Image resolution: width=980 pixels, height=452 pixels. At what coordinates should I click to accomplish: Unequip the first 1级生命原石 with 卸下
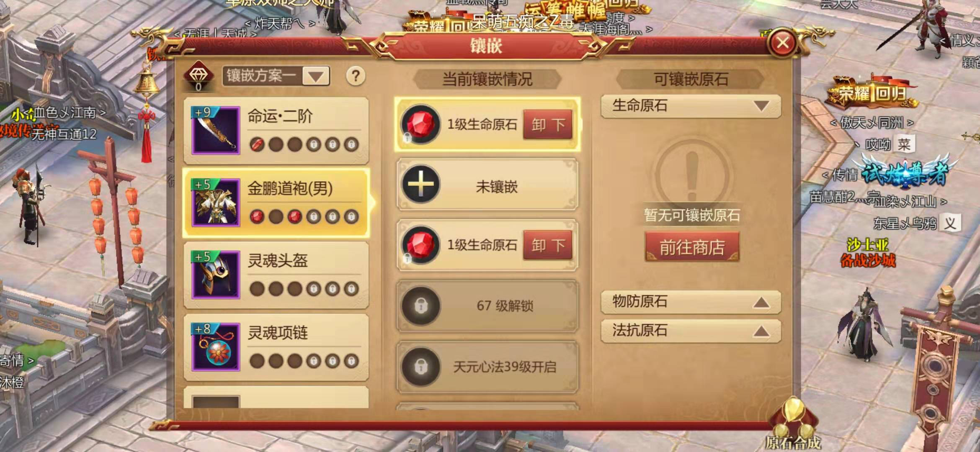pos(548,124)
